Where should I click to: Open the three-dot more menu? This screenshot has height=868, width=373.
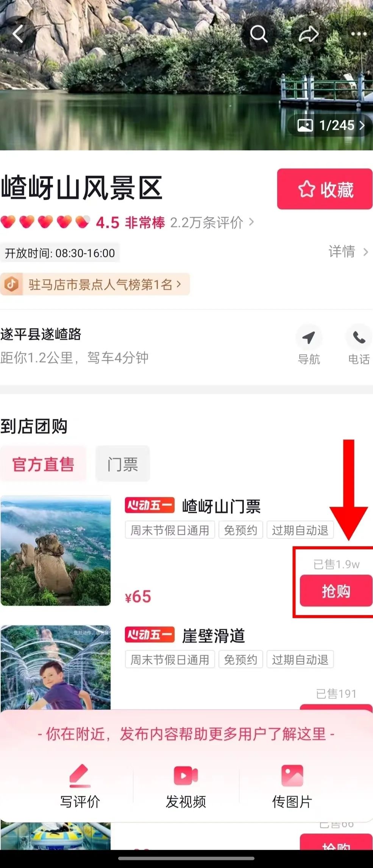click(359, 34)
